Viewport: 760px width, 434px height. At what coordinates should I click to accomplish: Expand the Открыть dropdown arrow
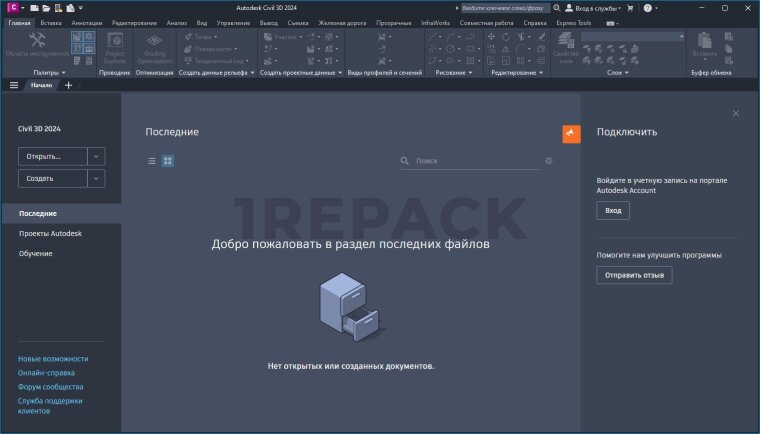click(96, 156)
